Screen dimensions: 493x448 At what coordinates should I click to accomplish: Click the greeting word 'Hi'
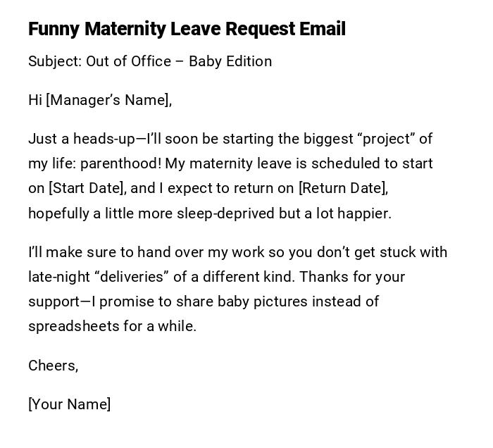pyautogui.click(x=35, y=100)
